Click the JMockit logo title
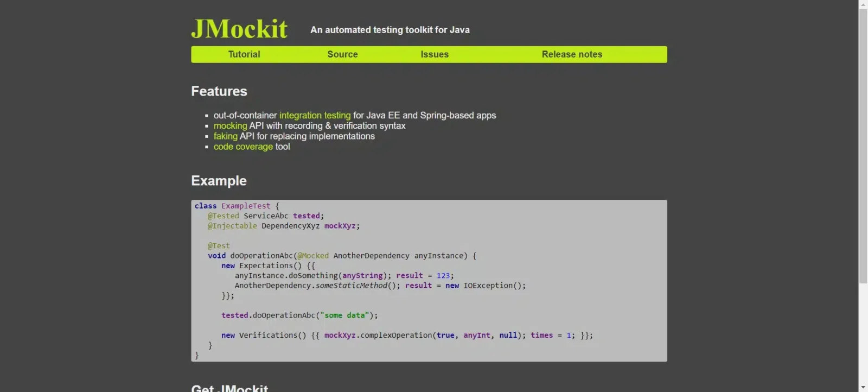This screenshot has width=868, height=392. (239, 29)
